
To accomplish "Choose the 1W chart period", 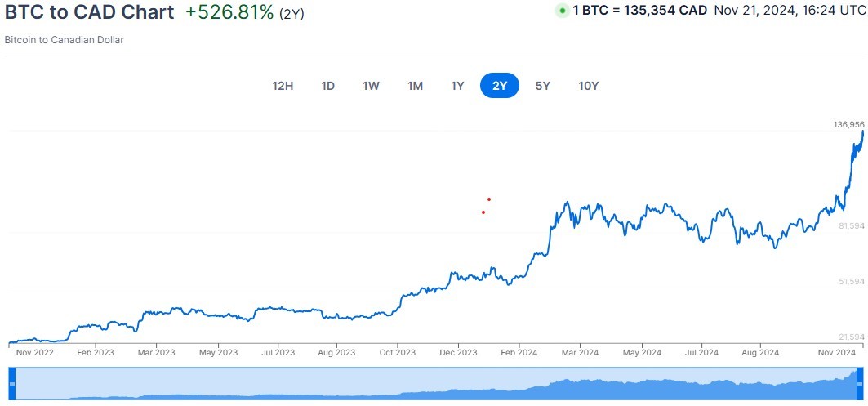I will (371, 86).
